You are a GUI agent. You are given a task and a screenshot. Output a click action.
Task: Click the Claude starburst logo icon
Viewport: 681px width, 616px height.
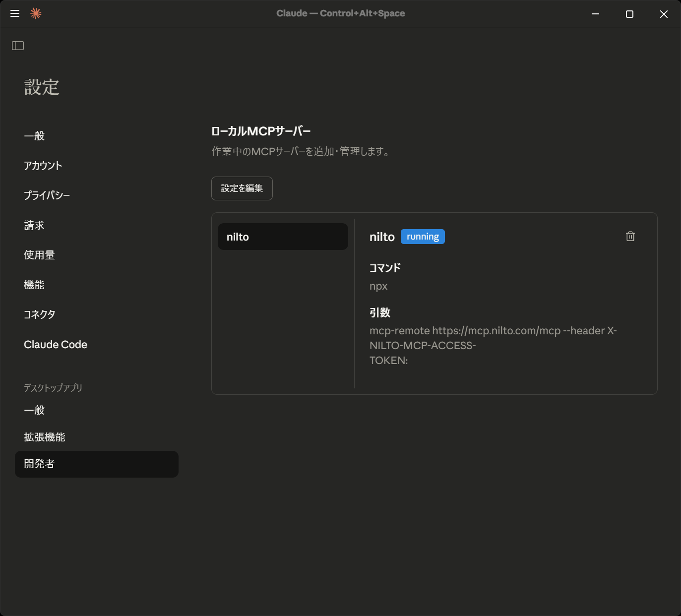[36, 13]
